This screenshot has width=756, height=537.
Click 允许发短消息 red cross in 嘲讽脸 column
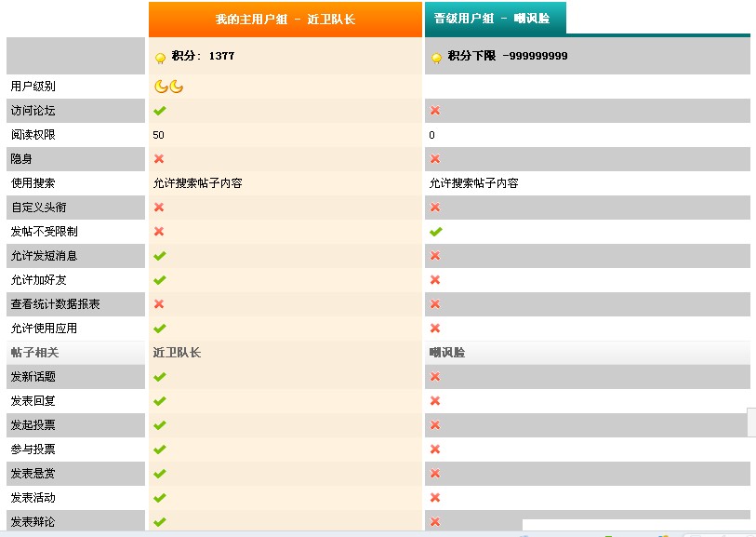point(435,255)
